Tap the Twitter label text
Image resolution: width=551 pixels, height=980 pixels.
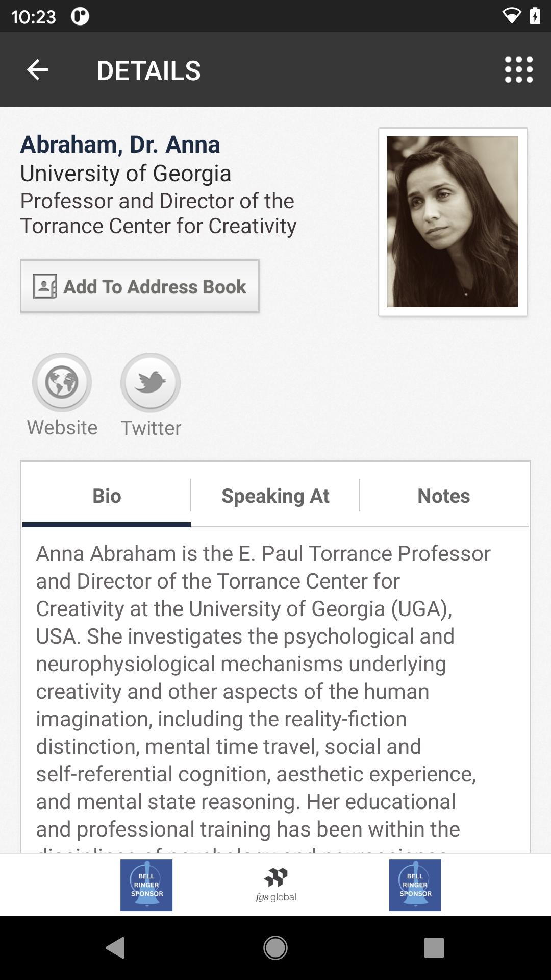151,428
